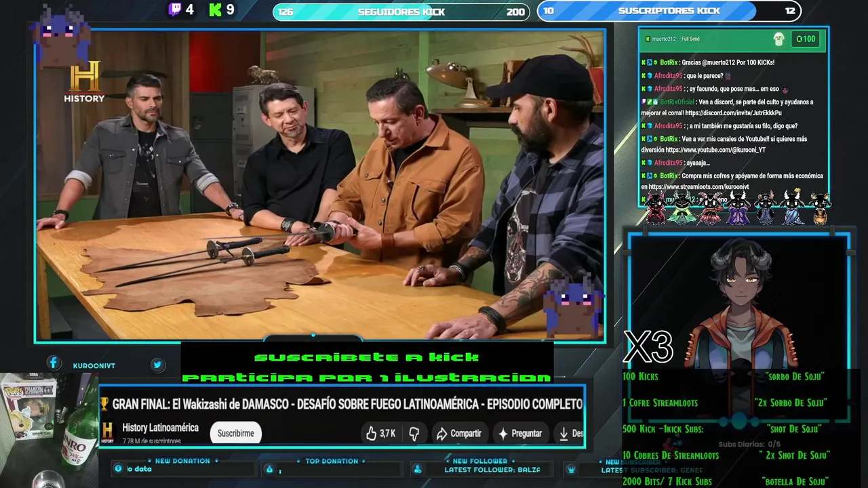The image size is (868, 488).
Task: Open the History Latinoamérica channel name
Action: pyautogui.click(x=161, y=428)
